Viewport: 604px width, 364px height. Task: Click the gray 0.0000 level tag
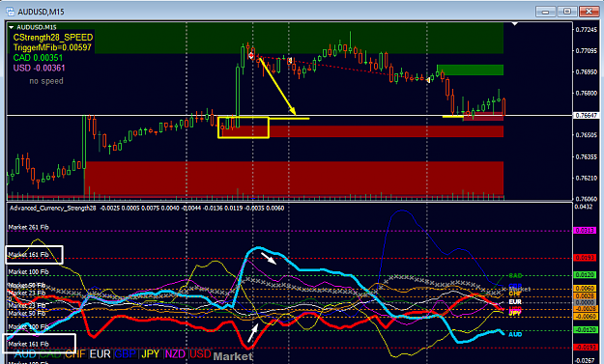point(585,302)
